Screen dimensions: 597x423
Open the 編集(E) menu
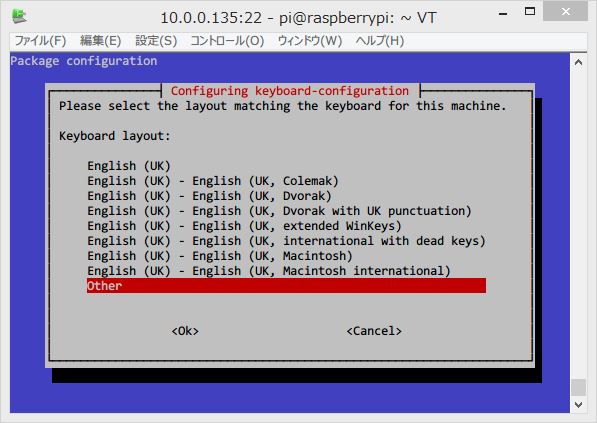pyautogui.click(x=101, y=40)
